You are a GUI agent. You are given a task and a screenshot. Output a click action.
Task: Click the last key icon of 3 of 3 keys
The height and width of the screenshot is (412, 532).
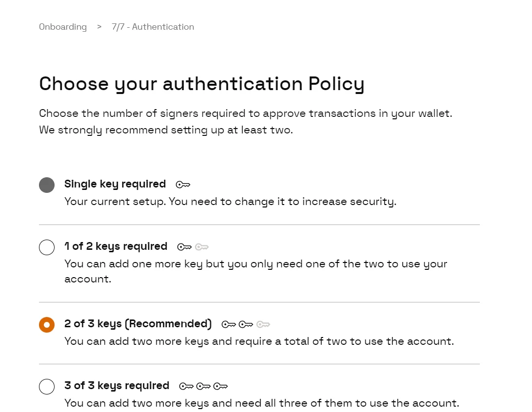[x=221, y=386]
